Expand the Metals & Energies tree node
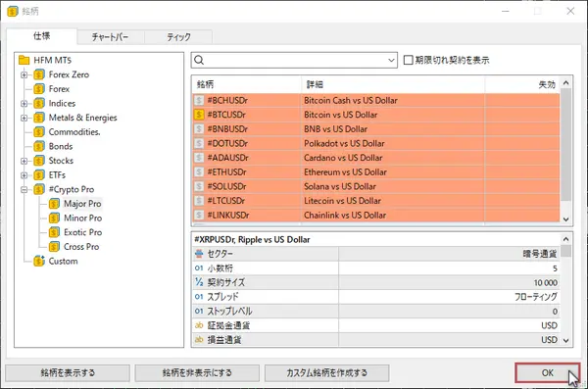The width and height of the screenshot is (588, 389). tap(24, 118)
